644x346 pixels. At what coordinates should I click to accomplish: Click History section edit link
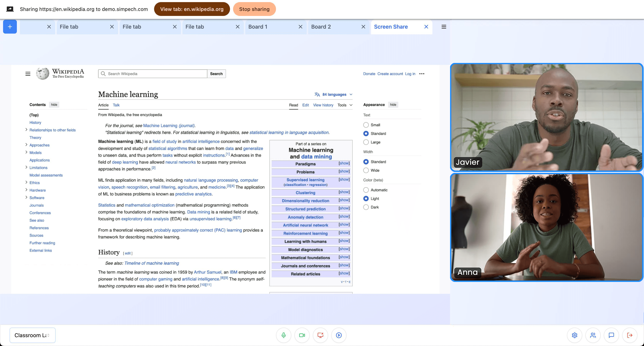click(128, 253)
